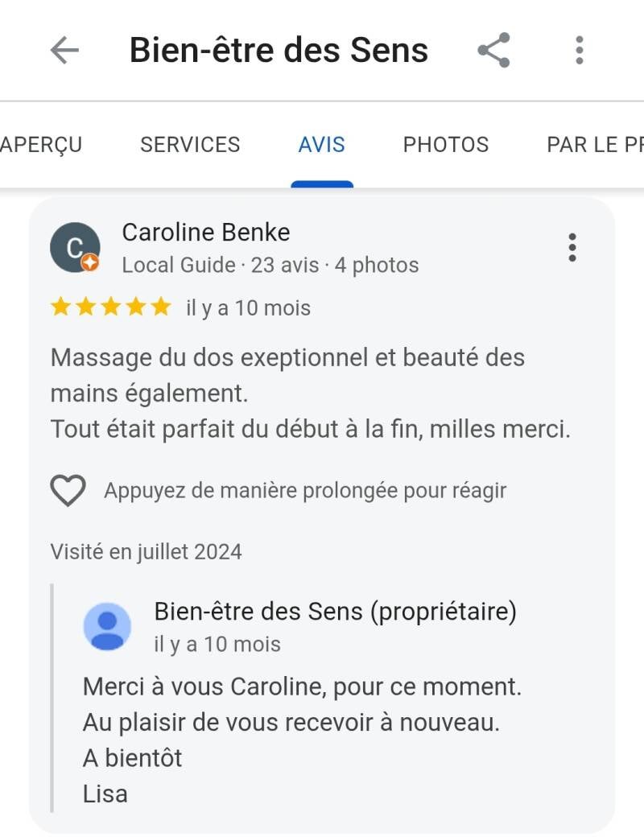Open options menu for Caroline Benke's review
Screen dimensions: 644x837
pos(572,248)
